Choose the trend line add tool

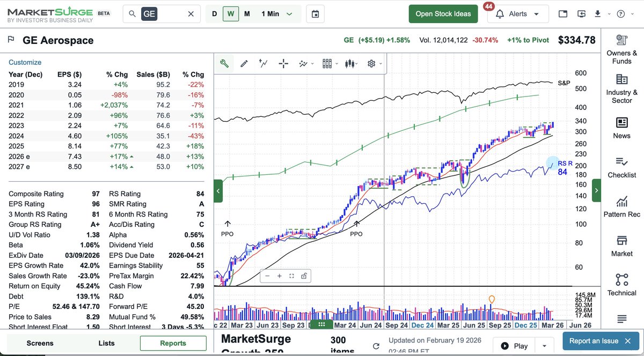click(264, 63)
